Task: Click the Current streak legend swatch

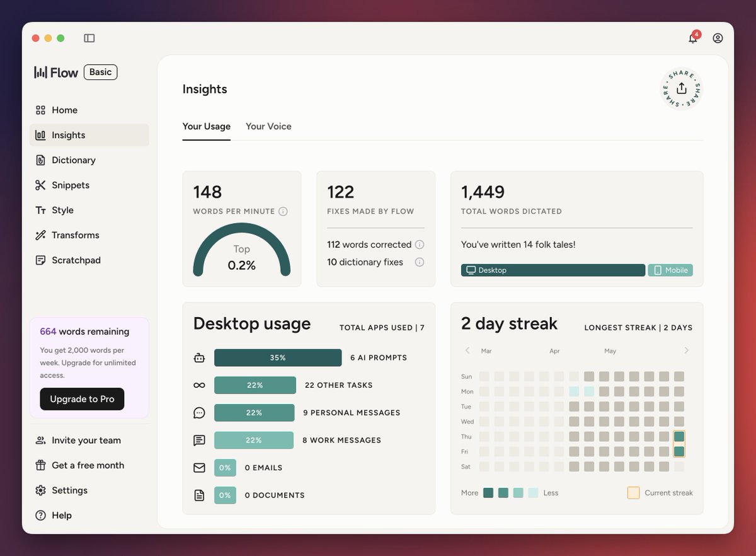Action: click(633, 493)
